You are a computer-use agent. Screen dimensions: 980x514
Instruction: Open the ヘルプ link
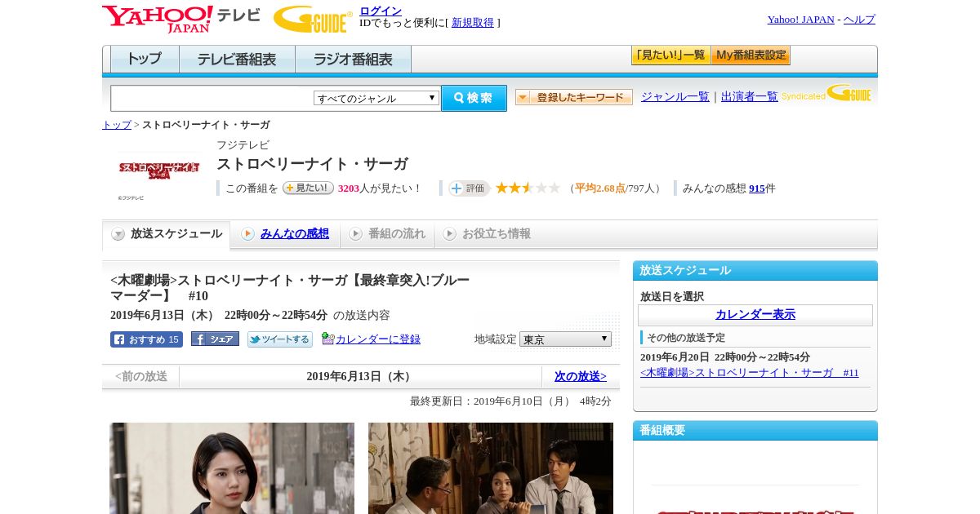click(x=859, y=19)
